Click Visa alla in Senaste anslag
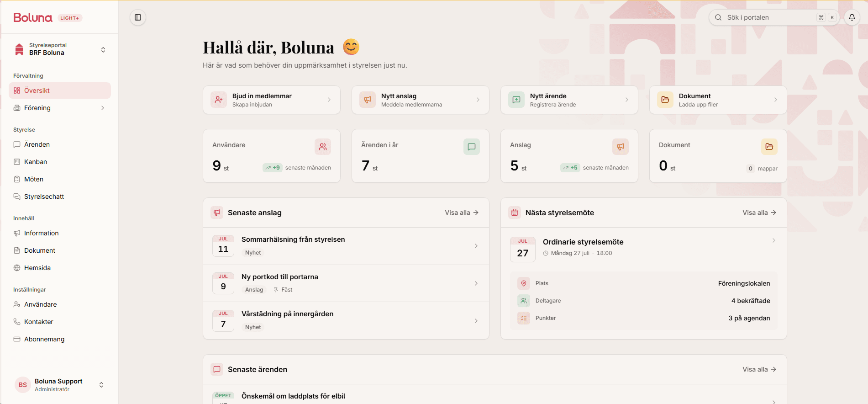Viewport: 868px width, 404px height. 462,213
